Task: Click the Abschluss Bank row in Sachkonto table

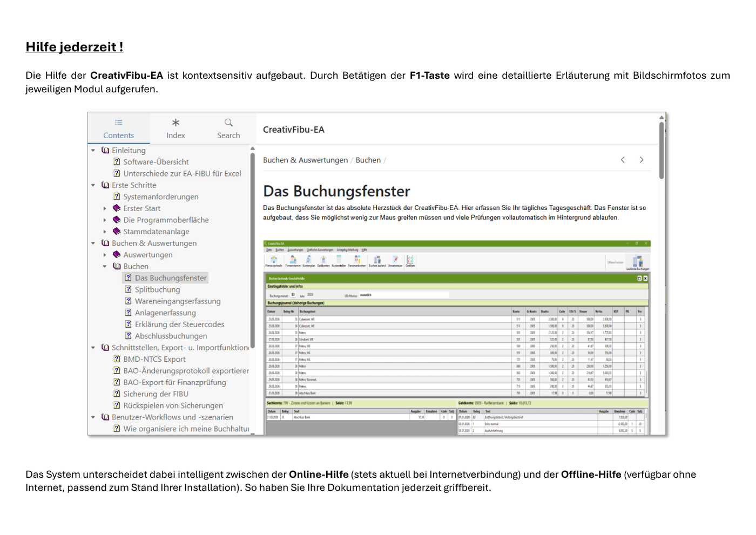Action: click(x=361, y=417)
